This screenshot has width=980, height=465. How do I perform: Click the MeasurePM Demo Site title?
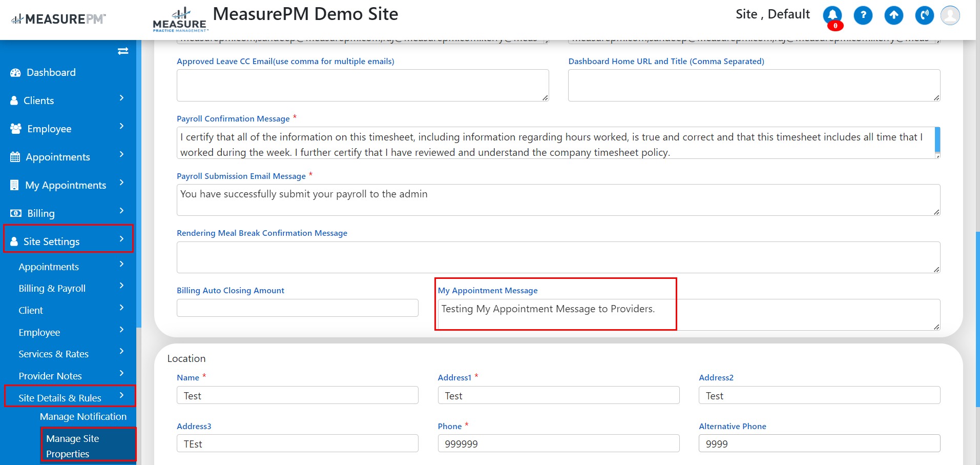[305, 14]
